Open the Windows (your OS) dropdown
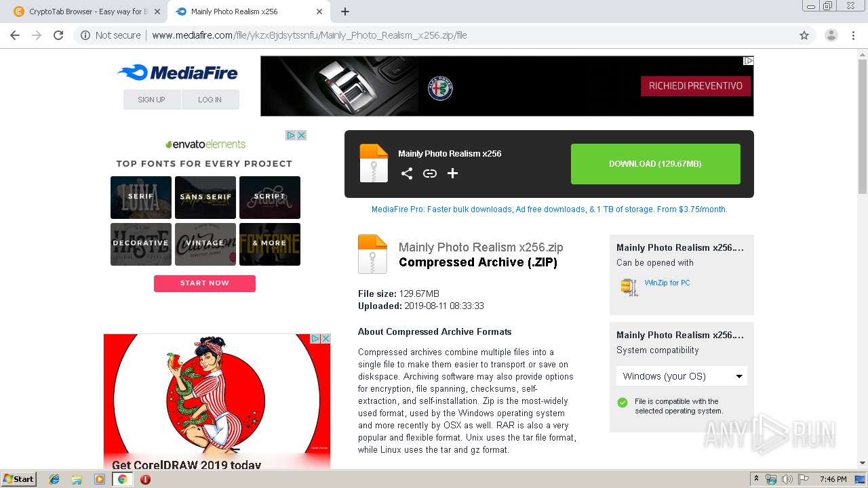This screenshot has height=488, width=868. tap(682, 376)
